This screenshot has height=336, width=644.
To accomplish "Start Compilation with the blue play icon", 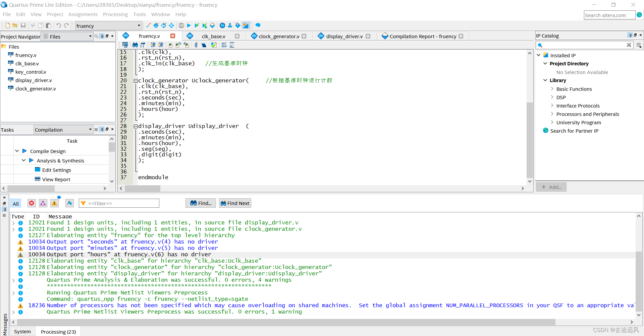I will coord(189,25).
